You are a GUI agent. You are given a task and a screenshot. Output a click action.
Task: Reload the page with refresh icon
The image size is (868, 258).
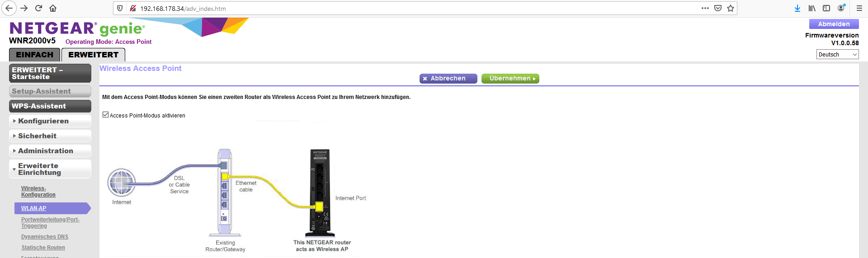tap(39, 8)
